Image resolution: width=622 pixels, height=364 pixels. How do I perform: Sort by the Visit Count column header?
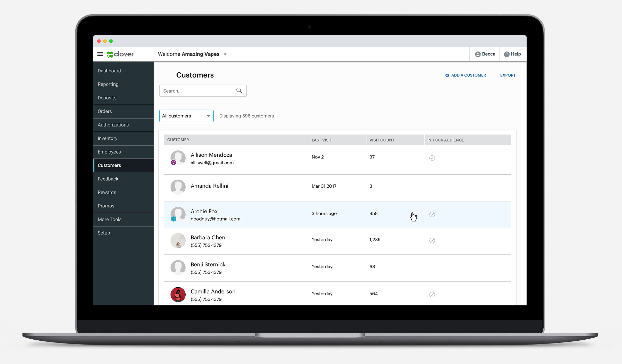[x=382, y=140]
